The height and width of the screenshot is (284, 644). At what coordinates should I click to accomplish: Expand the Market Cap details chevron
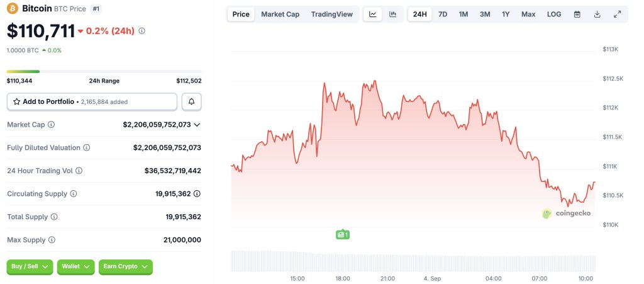197,125
